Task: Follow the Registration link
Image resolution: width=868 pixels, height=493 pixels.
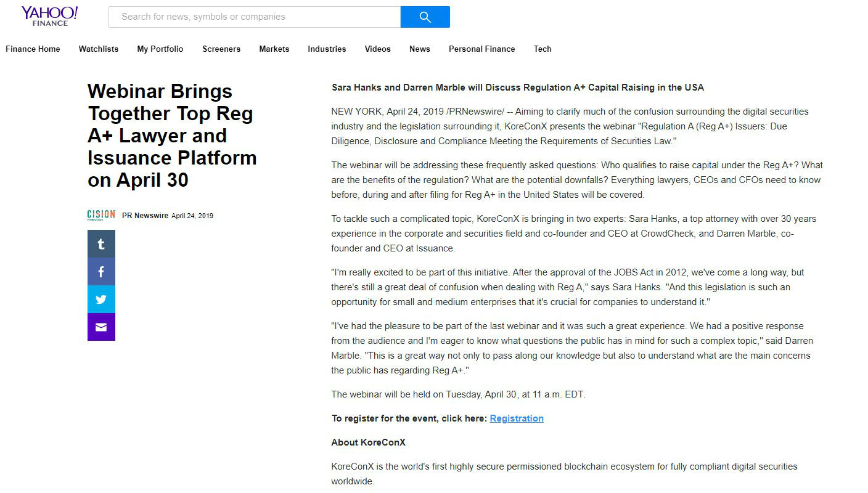Action: click(517, 418)
